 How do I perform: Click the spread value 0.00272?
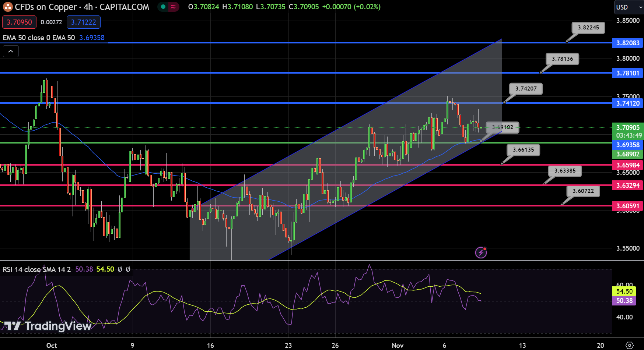click(x=51, y=22)
